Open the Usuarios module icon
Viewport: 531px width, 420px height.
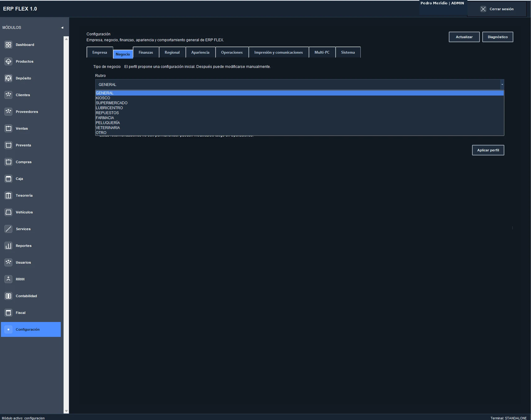tap(8, 262)
